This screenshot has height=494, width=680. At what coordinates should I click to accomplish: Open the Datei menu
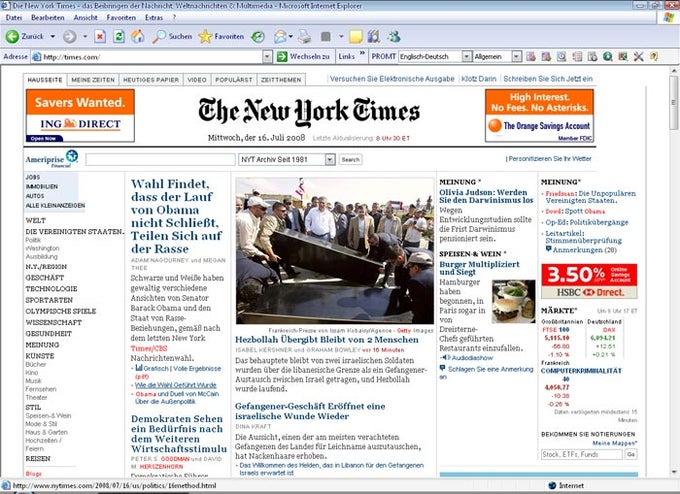[x=14, y=18]
